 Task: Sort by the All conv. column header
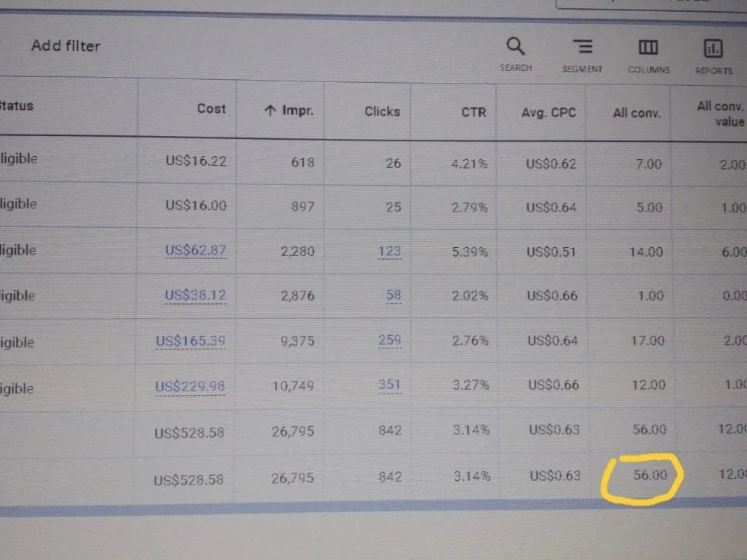(x=636, y=113)
